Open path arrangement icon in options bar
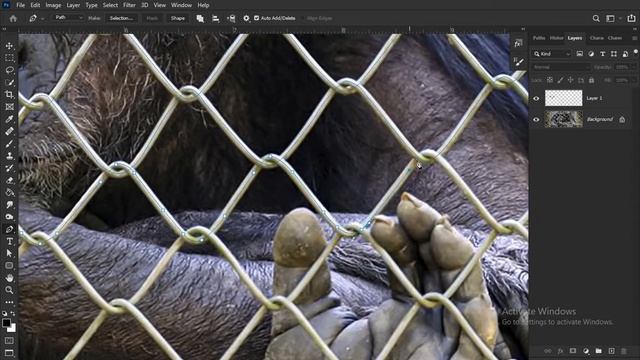 (x=231, y=18)
